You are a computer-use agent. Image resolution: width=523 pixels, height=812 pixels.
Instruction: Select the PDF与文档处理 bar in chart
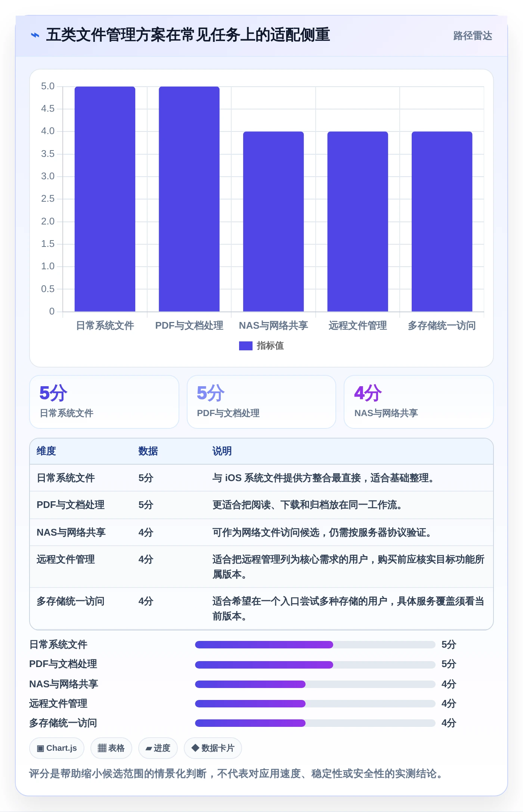click(189, 199)
